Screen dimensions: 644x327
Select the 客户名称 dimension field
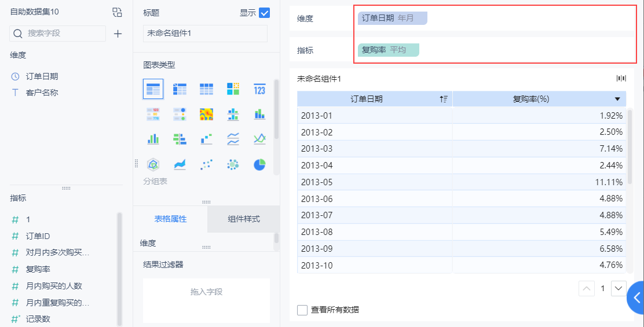42,93
